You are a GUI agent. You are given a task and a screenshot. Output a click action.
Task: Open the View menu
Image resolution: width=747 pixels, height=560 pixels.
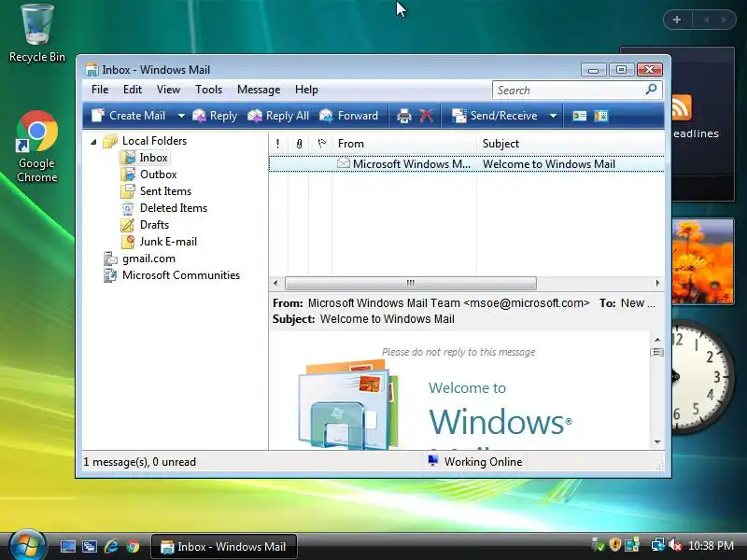(169, 90)
